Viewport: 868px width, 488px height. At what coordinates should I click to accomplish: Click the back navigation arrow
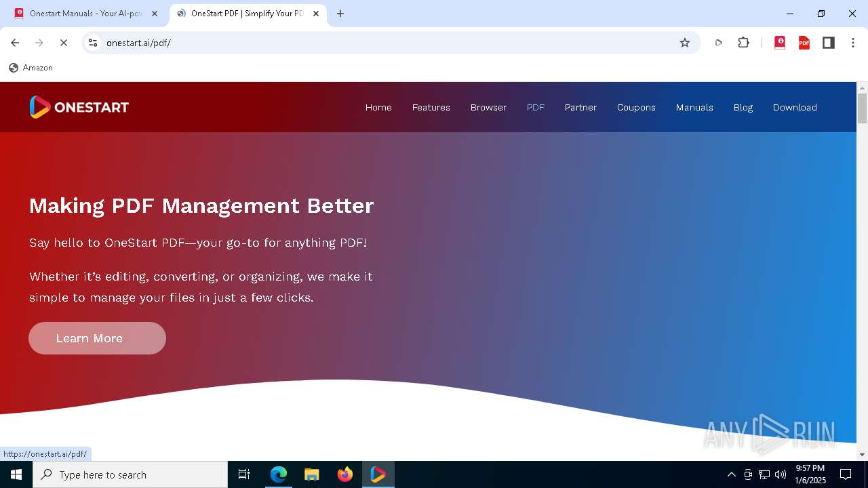15,43
